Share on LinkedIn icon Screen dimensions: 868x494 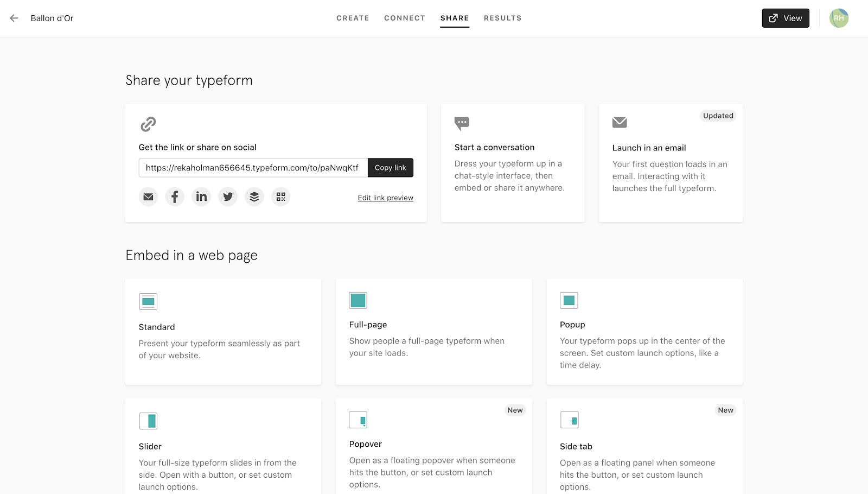click(x=201, y=197)
